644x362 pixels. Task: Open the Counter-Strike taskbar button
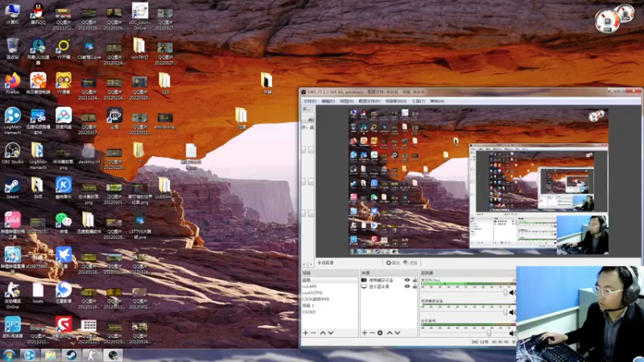(92, 355)
